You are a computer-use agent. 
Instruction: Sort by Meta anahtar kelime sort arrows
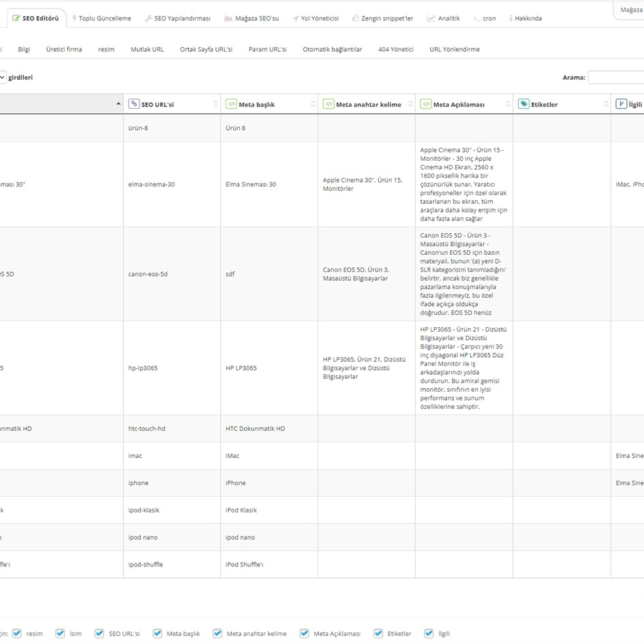(410, 104)
